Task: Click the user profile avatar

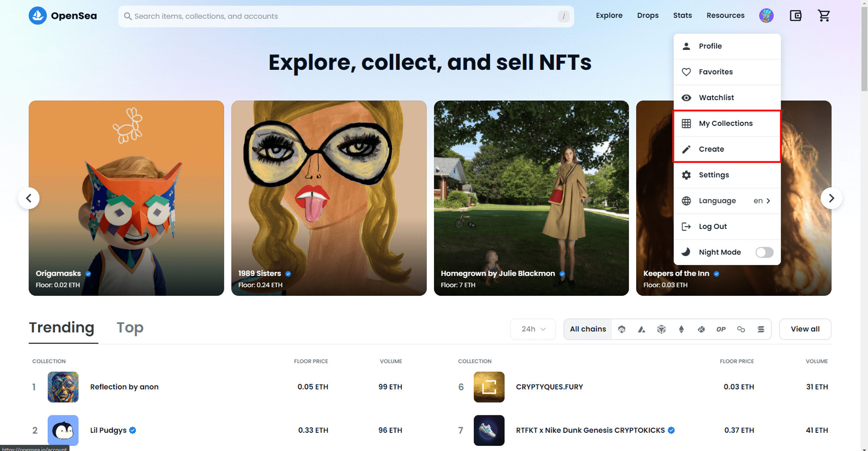Action: (766, 16)
